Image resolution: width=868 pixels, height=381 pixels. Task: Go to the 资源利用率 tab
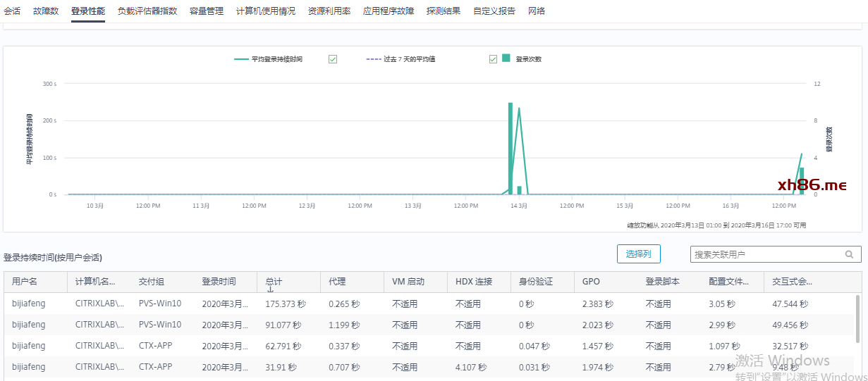(x=329, y=11)
